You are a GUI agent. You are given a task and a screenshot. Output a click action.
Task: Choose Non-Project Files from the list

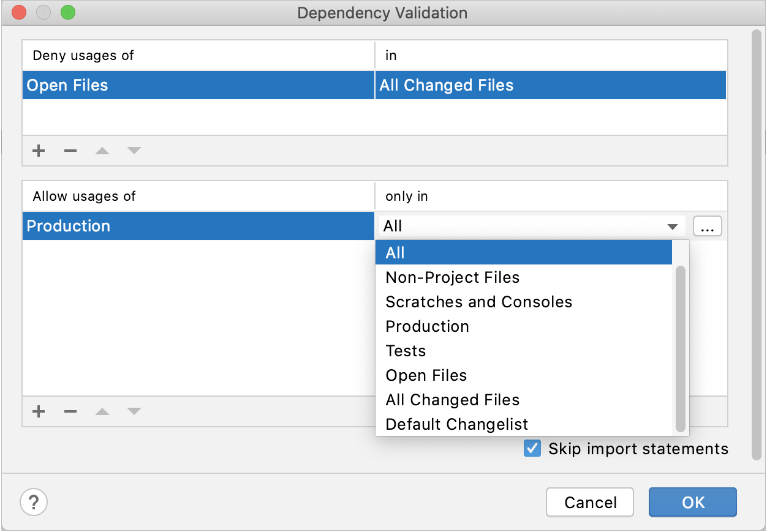coord(452,277)
